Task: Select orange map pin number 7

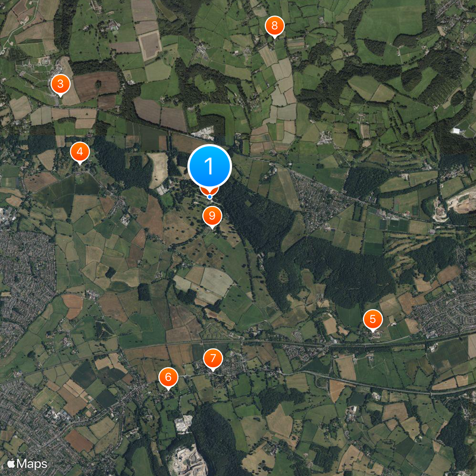Action: coord(213,359)
